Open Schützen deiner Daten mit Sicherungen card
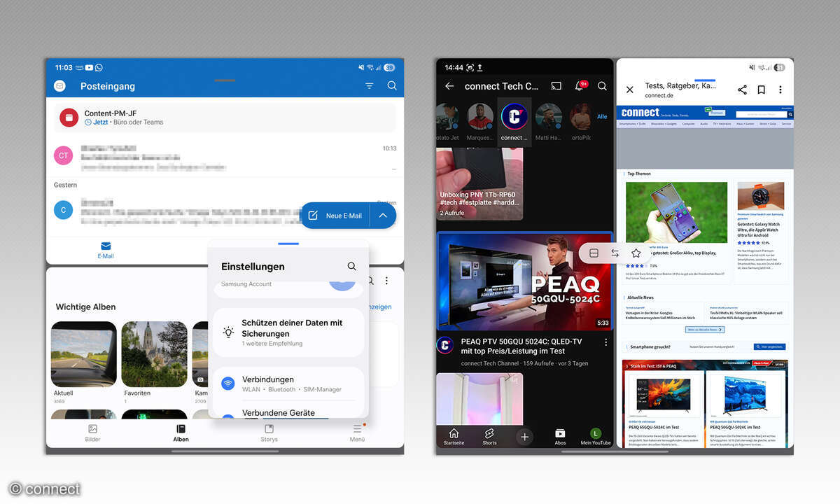840x504 pixels. click(x=288, y=332)
